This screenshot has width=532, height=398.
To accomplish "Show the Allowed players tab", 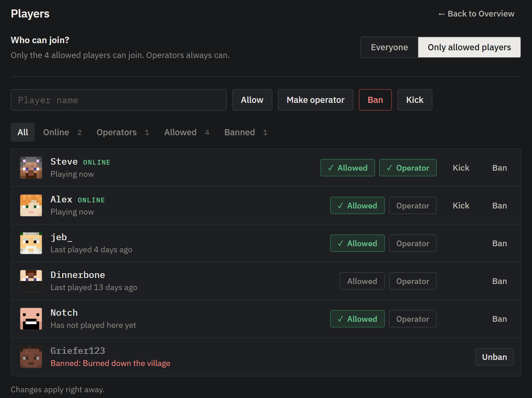I will (x=187, y=132).
